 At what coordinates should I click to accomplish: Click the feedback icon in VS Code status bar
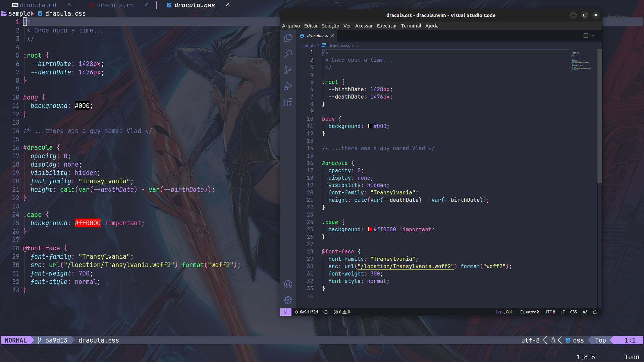585,312
